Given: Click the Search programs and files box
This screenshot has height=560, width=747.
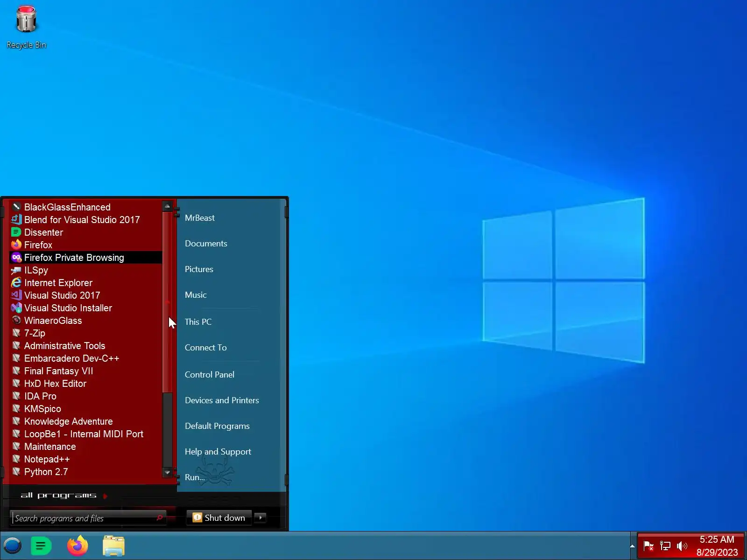Looking at the screenshot, I should [x=88, y=518].
